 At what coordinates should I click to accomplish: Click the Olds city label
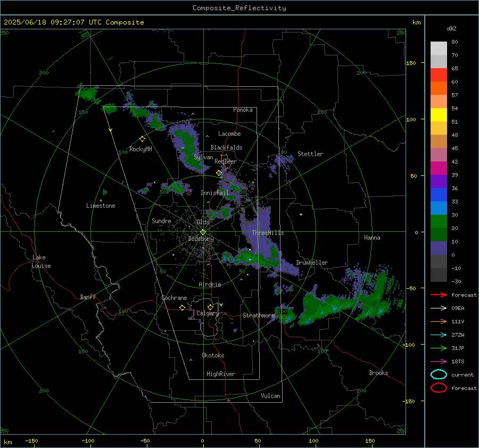pyautogui.click(x=203, y=222)
